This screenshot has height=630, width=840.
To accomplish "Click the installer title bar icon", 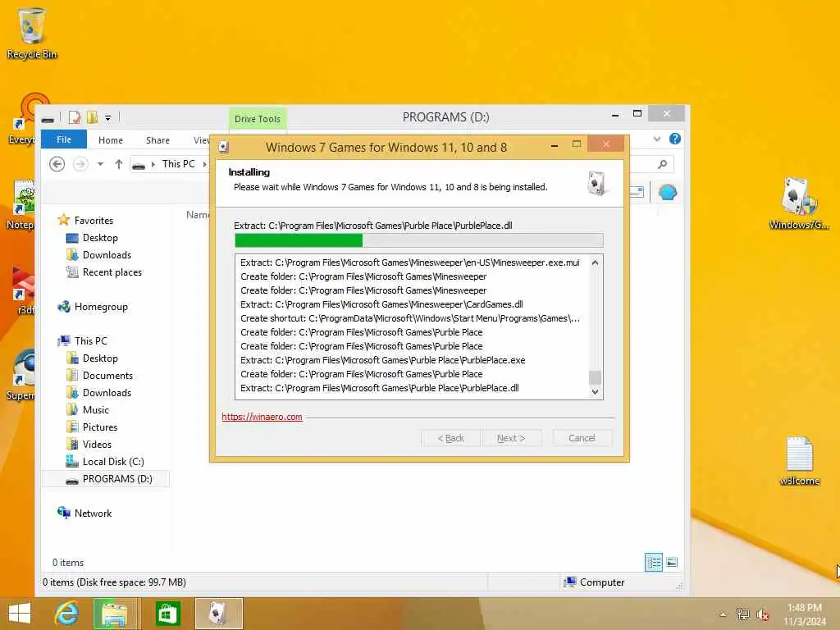I will [x=224, y=147].
